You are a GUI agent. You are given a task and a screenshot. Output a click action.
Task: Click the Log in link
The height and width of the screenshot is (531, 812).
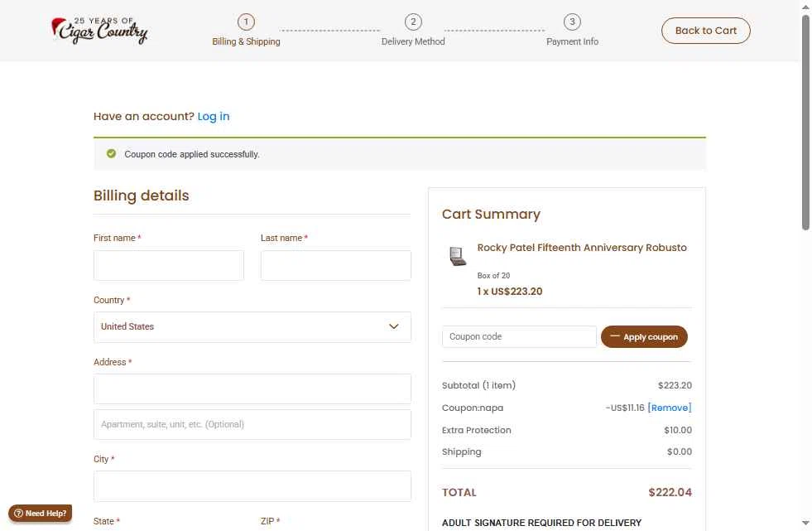(x=214, y=116)
